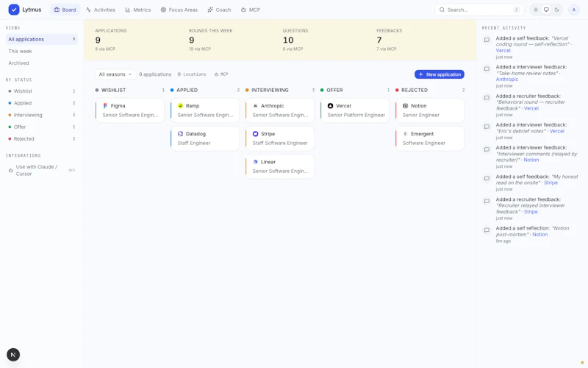The width and height of the screenshot is (588, 368).
Task: Select All applications view
Action: pyautogui.click(x=42, y=39)
